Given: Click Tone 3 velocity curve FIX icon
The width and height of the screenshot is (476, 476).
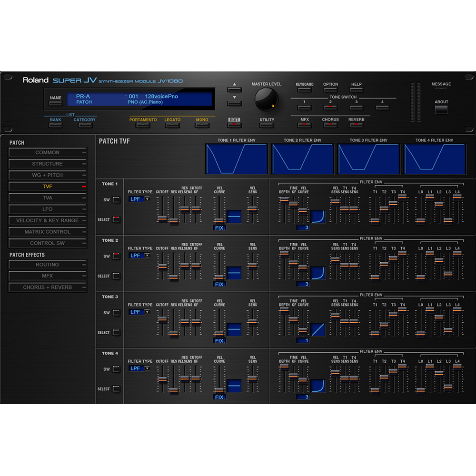Looking at the screenshot, I should (234, 329).
